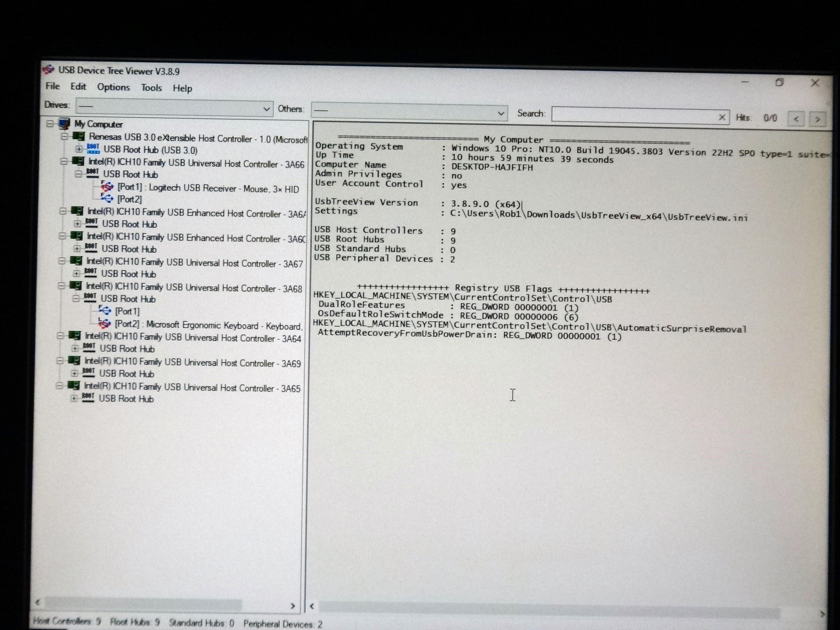The width and height of the screenshot is (840, 630).
Task: Collapse the My Computer tree node
Action: (50, 123)
